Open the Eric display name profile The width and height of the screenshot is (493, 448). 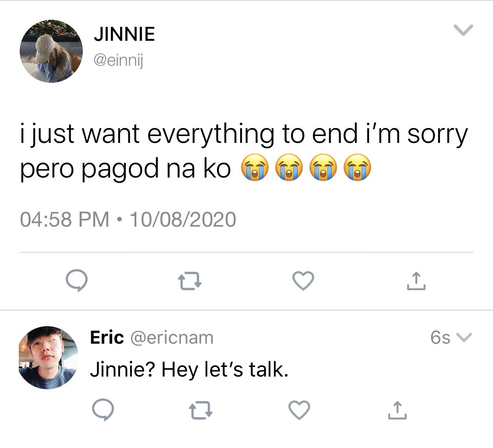[107, 337]
